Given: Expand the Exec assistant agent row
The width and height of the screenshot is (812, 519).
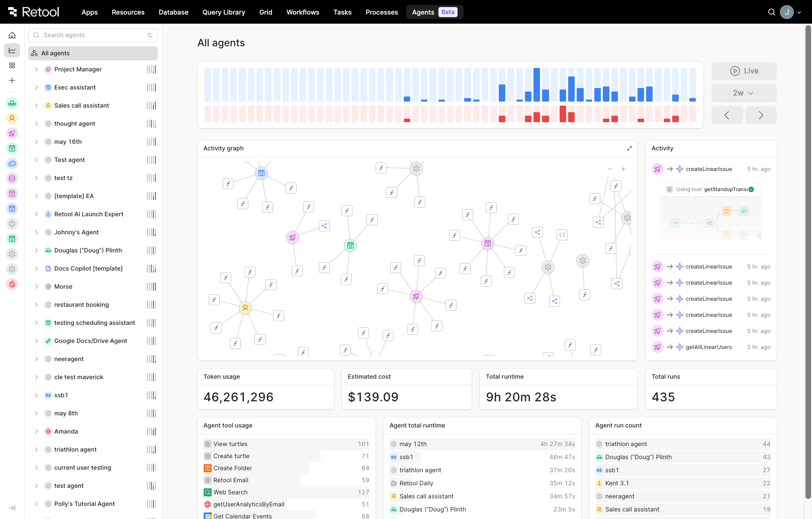Looking at the screenshot, I should tap(36, 88).
